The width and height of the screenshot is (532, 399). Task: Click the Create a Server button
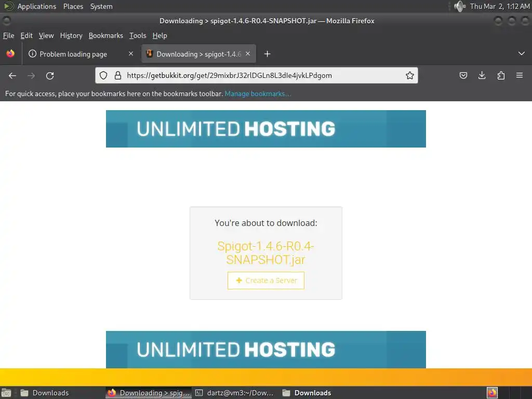[266, 281]
